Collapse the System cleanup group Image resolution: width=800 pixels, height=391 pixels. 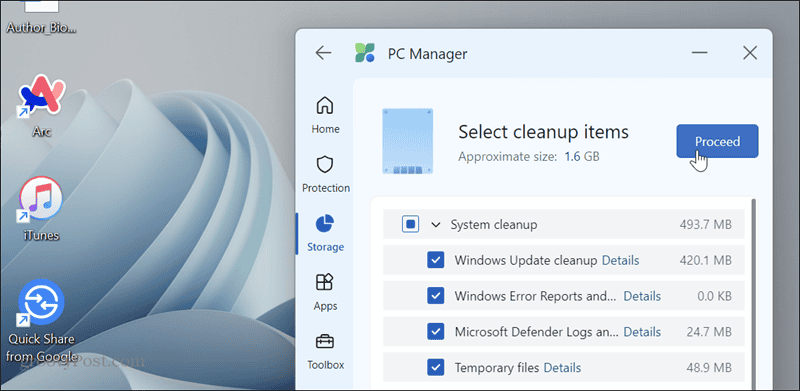[436, 225]
